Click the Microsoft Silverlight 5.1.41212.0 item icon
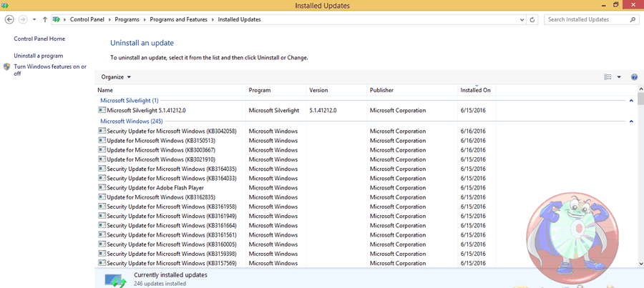Screen dimensions: 644x288 [102, 111]
